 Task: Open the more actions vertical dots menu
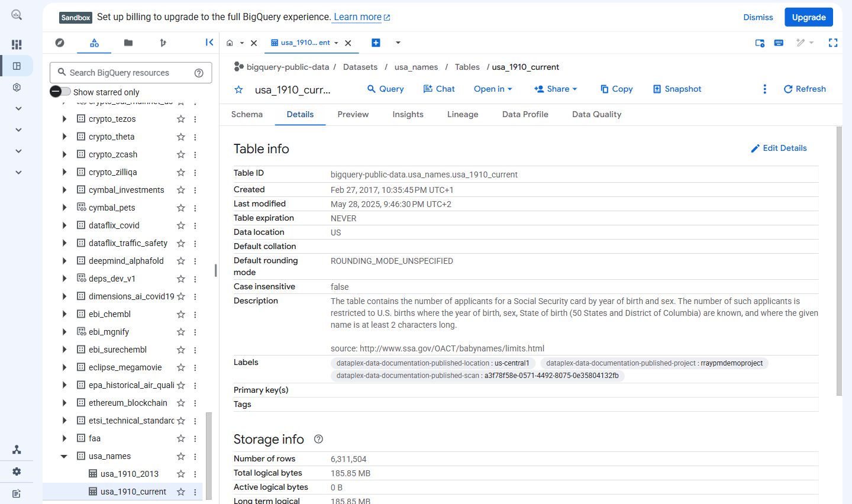[764, 89]
